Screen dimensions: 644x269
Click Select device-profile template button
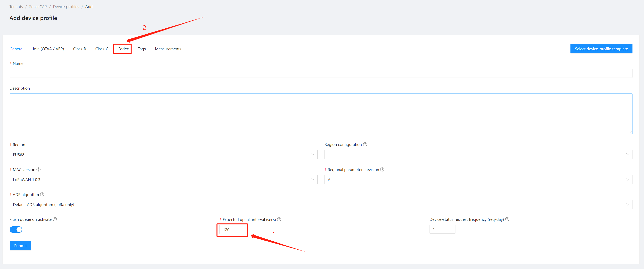click(601, 49)
